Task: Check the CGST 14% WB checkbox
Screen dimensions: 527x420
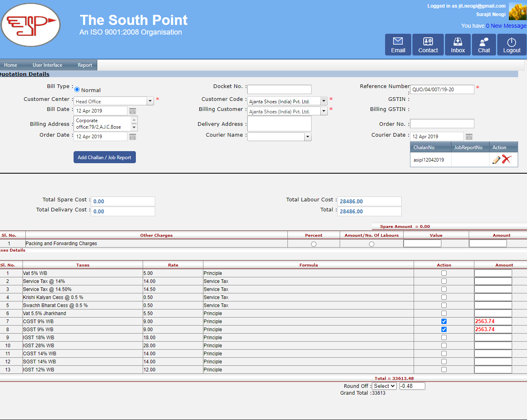Action: pyautogui.click(x=444, y=354)
